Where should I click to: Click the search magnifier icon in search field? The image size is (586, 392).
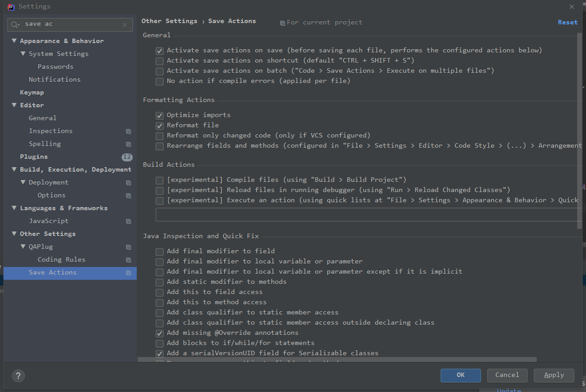pos(15,25)
